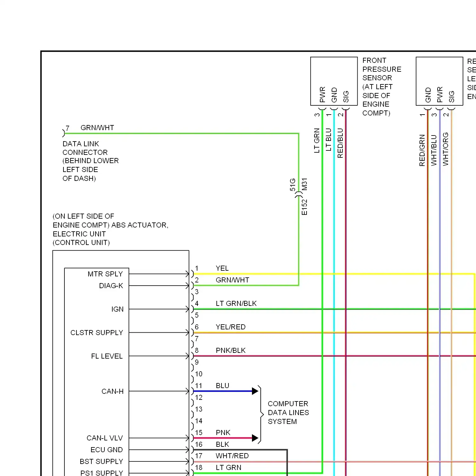Select the PNK wire label at pin 15

tap(223, 433)
